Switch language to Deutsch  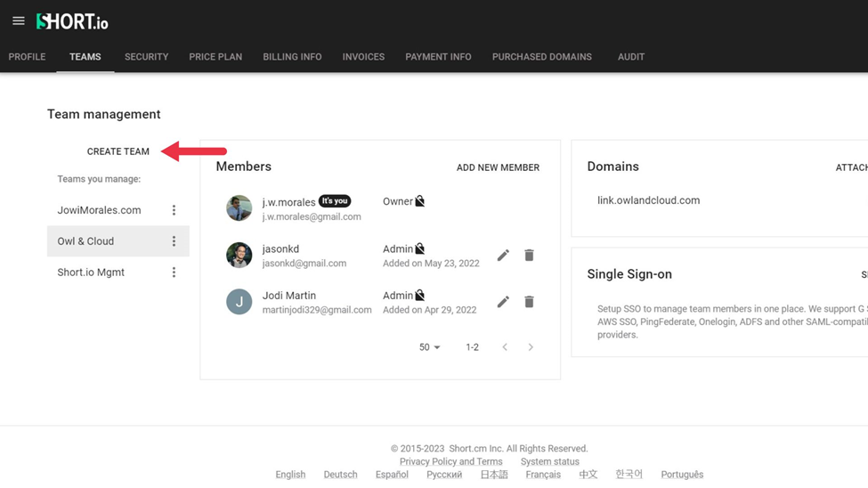pos(340,475)
